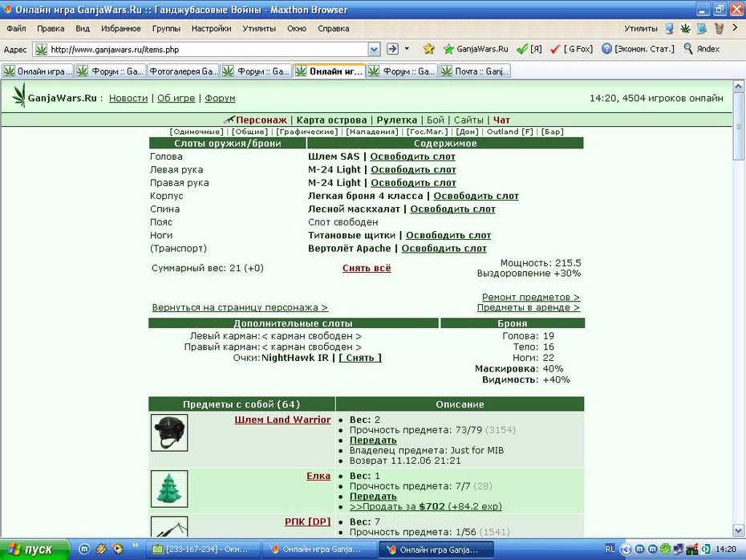Click the GanjaWars leaf logo
Screen dimensions: 746x560
(19, 95)
